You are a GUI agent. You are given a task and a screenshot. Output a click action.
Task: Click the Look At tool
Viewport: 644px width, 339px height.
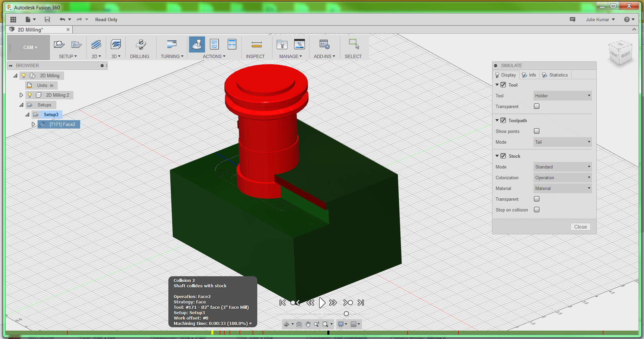[299, 324]
